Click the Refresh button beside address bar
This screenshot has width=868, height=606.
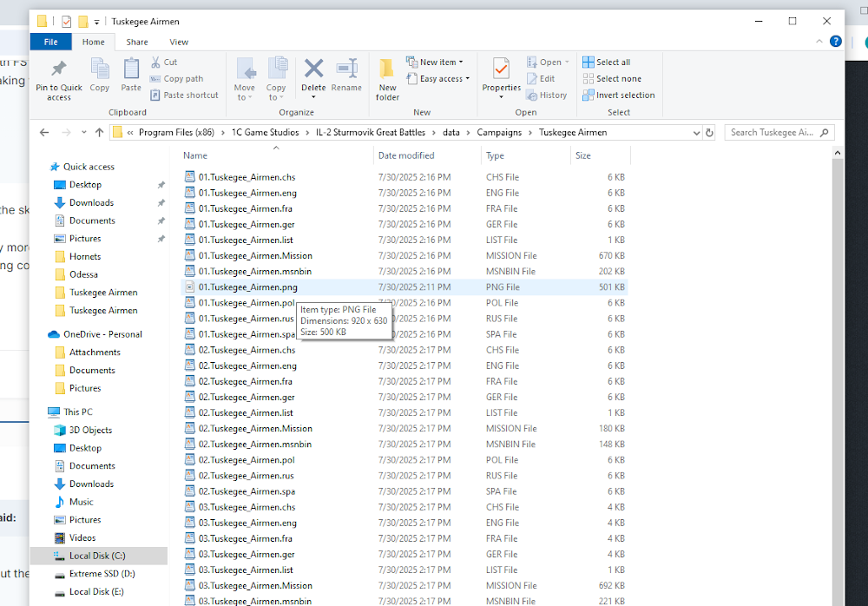[x=710, y=133]
